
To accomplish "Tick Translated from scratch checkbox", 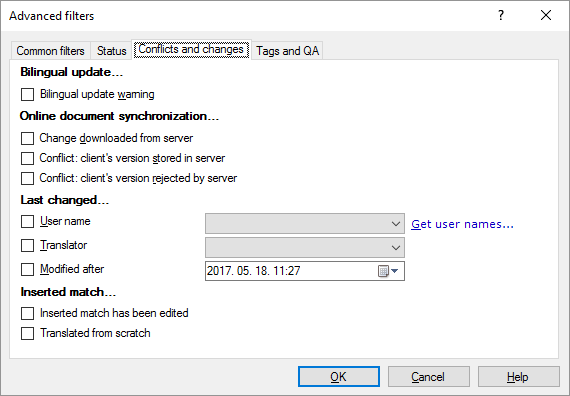I will click(x=28, y=333).
